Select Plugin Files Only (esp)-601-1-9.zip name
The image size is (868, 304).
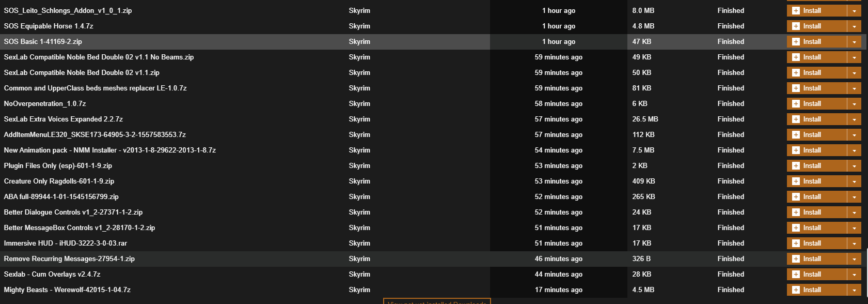click(58, 165)
